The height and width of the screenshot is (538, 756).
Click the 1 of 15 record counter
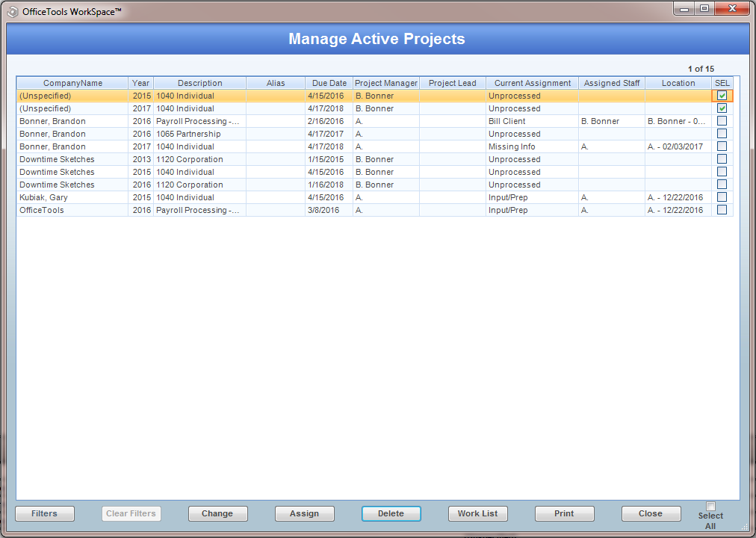tap(701, 69)
